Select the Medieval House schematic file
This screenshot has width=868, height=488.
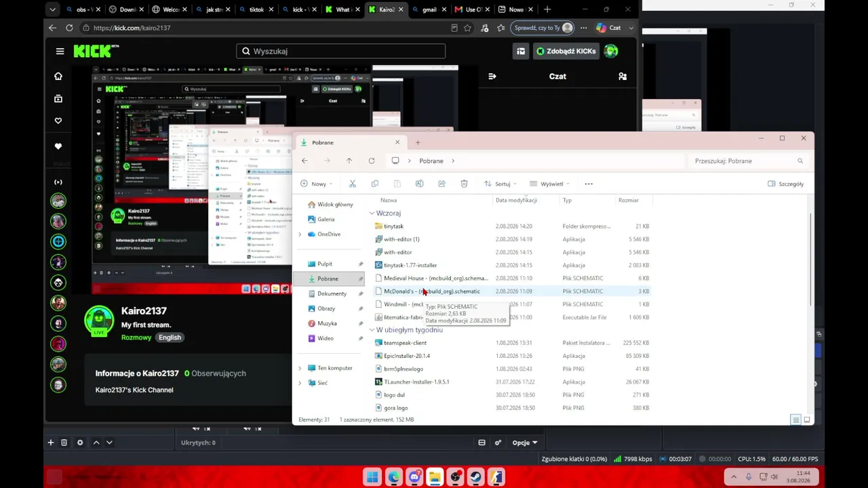pos(512,278)
